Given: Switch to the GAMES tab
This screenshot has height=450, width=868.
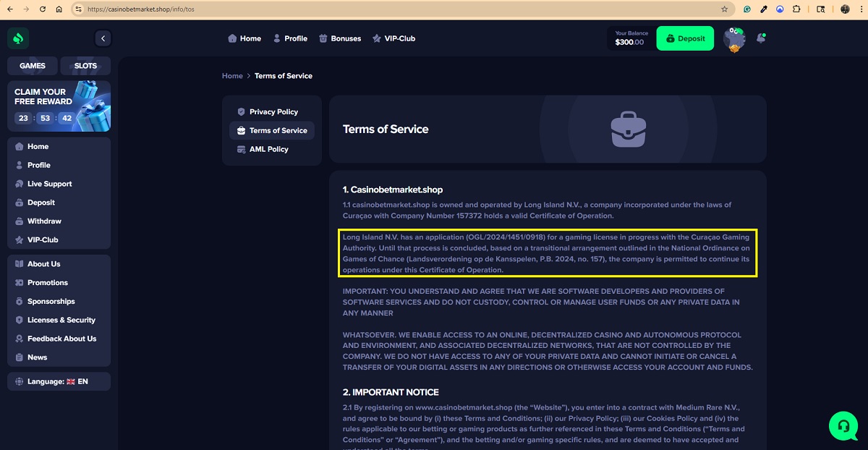Looking at the screenshot, I should (33, 66).
